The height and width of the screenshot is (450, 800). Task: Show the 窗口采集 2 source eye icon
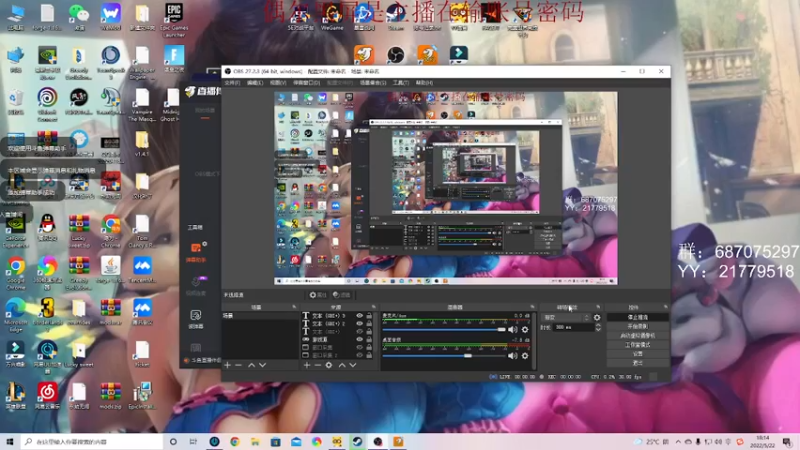(360, 355)
